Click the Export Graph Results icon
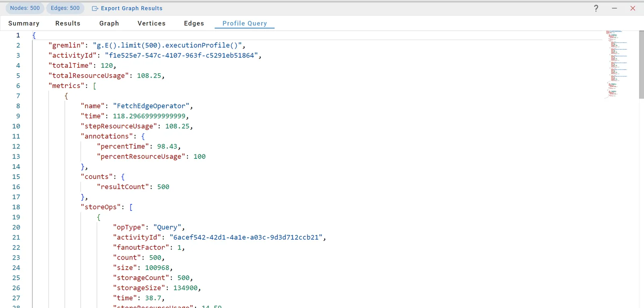Viewport: 644px width, 308px height. (95, 8)
